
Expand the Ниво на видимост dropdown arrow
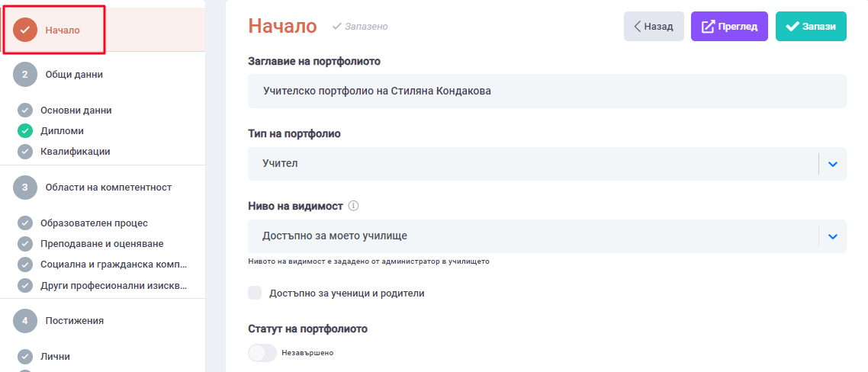coord(833,236)
